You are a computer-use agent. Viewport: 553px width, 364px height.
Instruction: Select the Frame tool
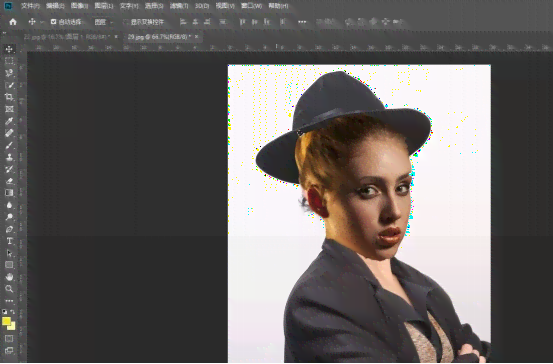[9, 109]
